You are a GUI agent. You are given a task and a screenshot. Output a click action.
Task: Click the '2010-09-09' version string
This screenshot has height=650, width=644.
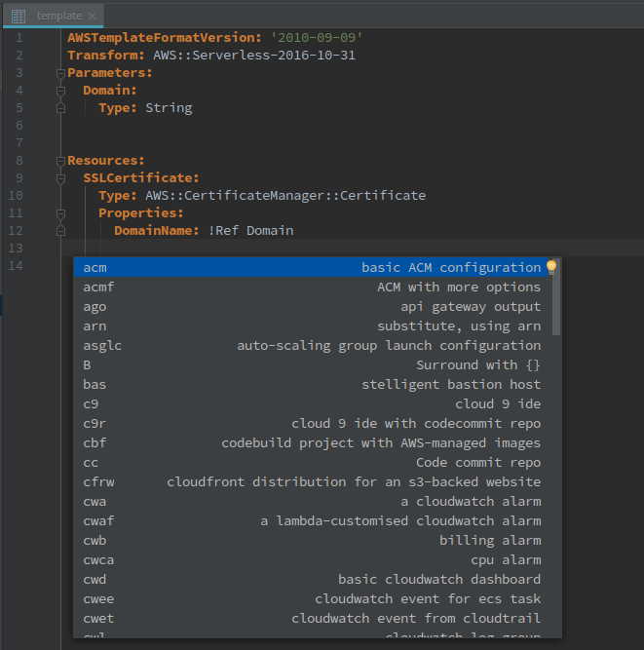tap(317, 38)
